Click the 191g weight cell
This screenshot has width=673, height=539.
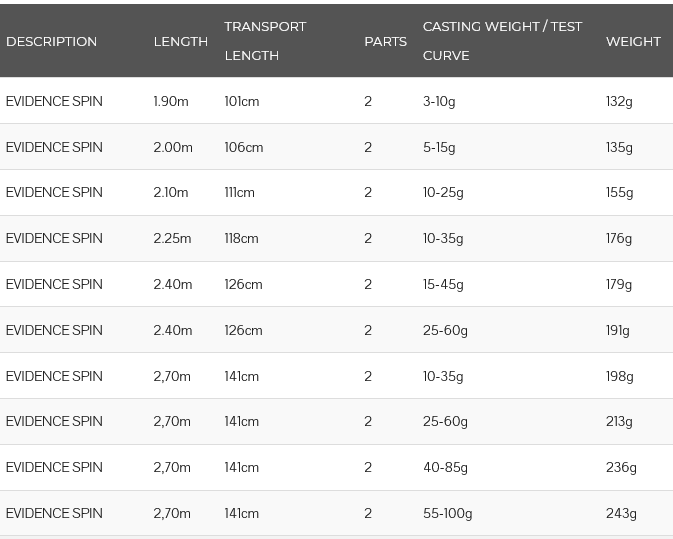click(618, 330)
